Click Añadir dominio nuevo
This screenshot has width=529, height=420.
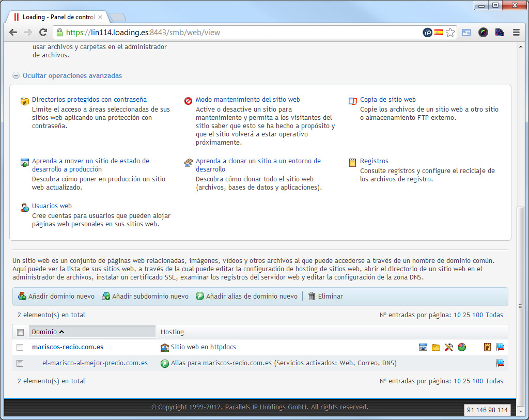coord(56,296)
